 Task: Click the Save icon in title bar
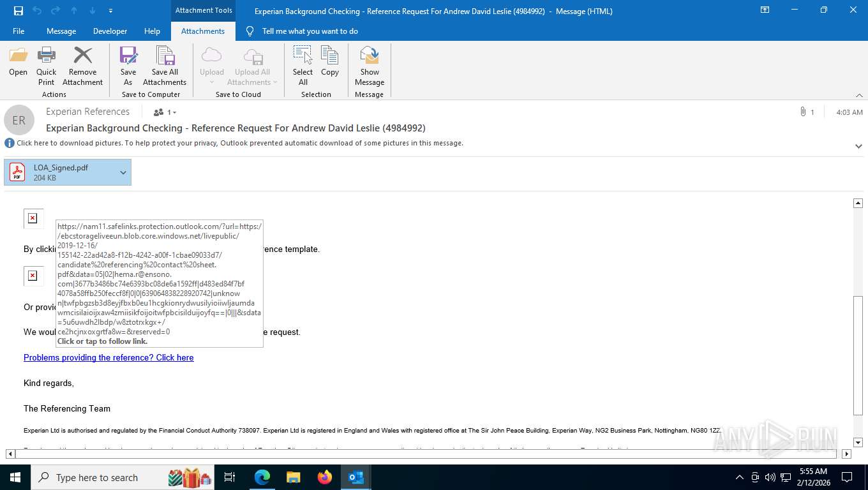tap(19, 10)
